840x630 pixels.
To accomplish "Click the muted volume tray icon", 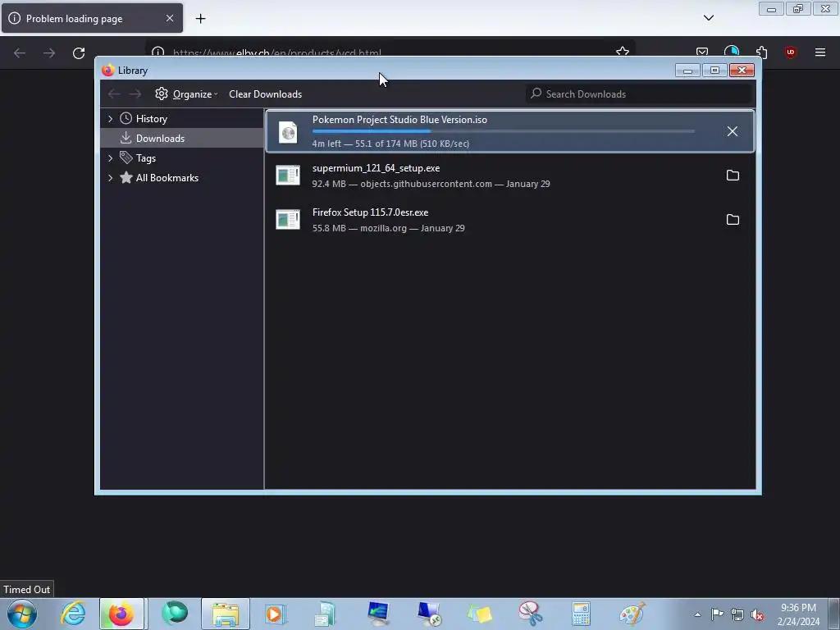I will [x=757, y=614].
